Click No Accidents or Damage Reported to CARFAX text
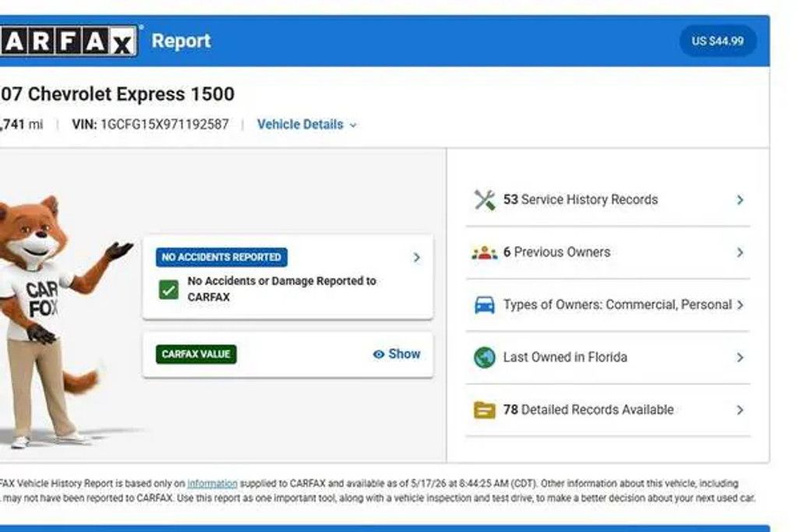798x532 pixels. coord(282,289)
